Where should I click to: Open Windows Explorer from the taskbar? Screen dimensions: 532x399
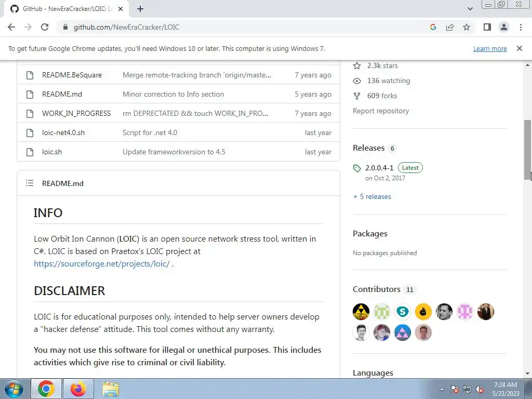click(x=111, y=389)
